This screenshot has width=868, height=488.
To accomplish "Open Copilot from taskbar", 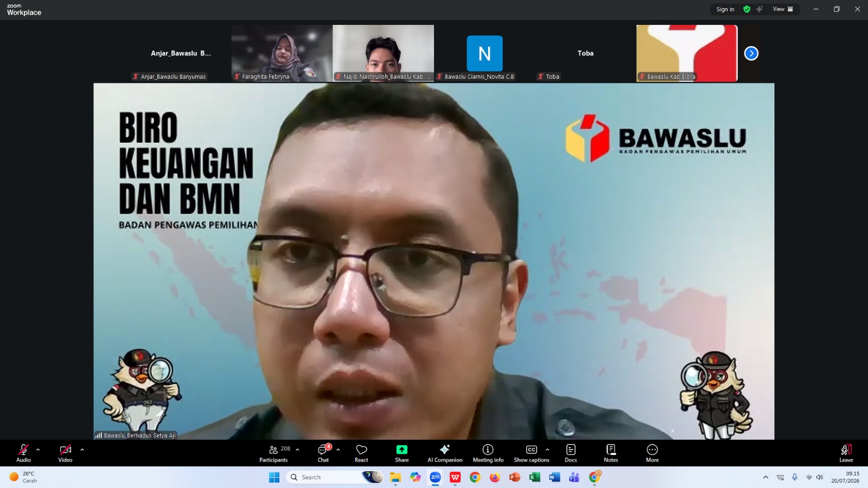I will coord(415,477).
